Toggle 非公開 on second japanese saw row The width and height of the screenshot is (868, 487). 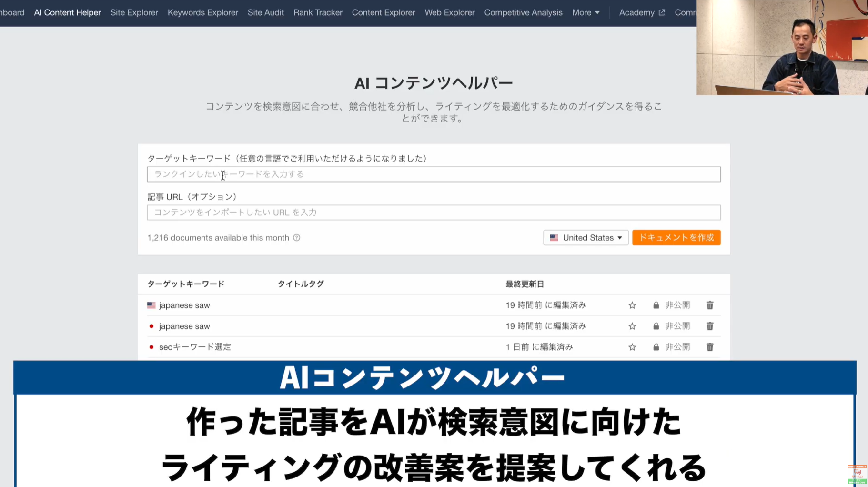(677, 326)
